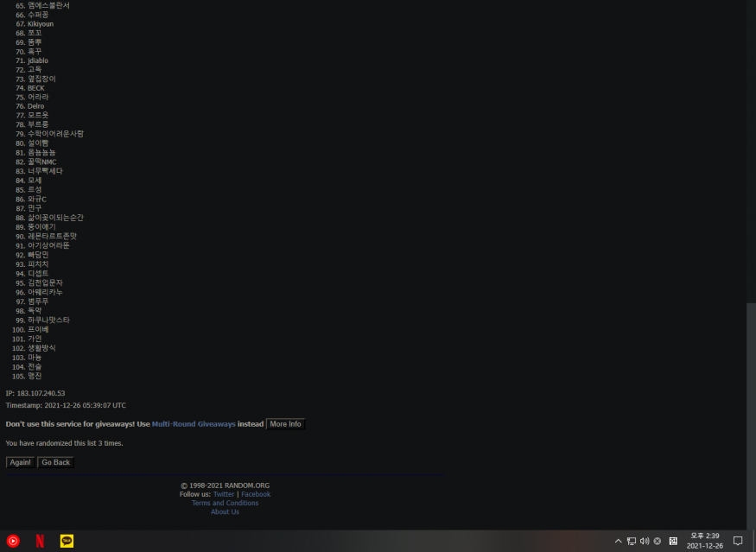Visit the About Us footer link
756x552 pixels.
pos(225,512)
